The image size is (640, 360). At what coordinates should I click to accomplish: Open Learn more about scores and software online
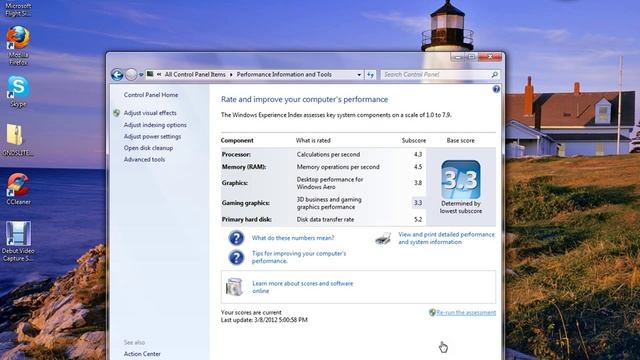[302, 287]
